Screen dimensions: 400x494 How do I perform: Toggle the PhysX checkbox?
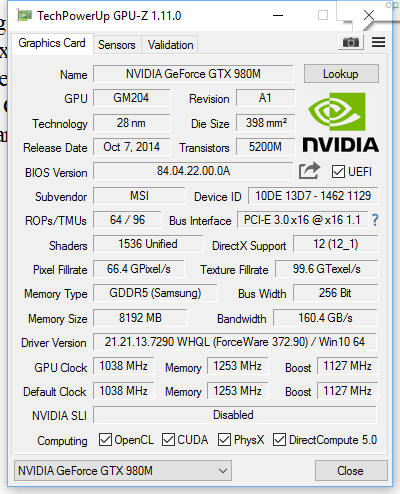(x=224, y=440)
